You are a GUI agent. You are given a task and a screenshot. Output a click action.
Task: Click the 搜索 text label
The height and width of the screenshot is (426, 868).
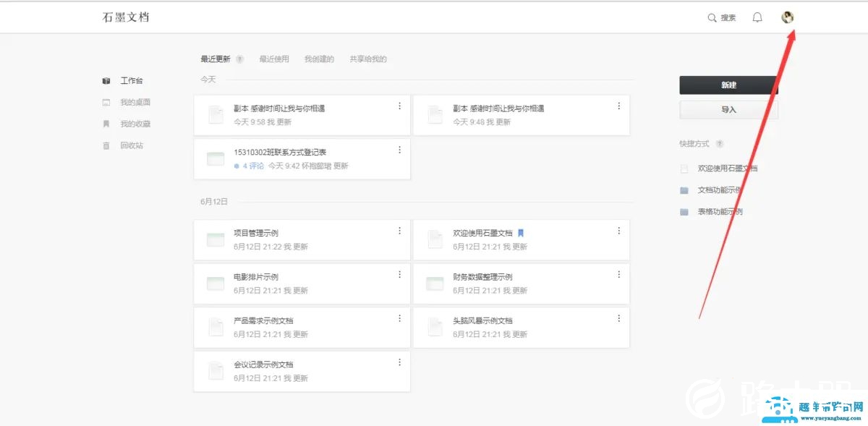tap(728, 18)
